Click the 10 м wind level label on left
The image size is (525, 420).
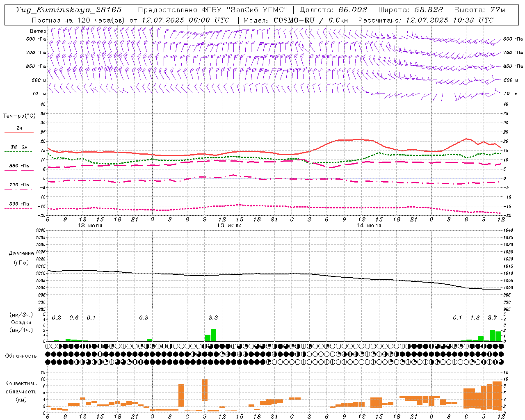(x=39, y=94)
